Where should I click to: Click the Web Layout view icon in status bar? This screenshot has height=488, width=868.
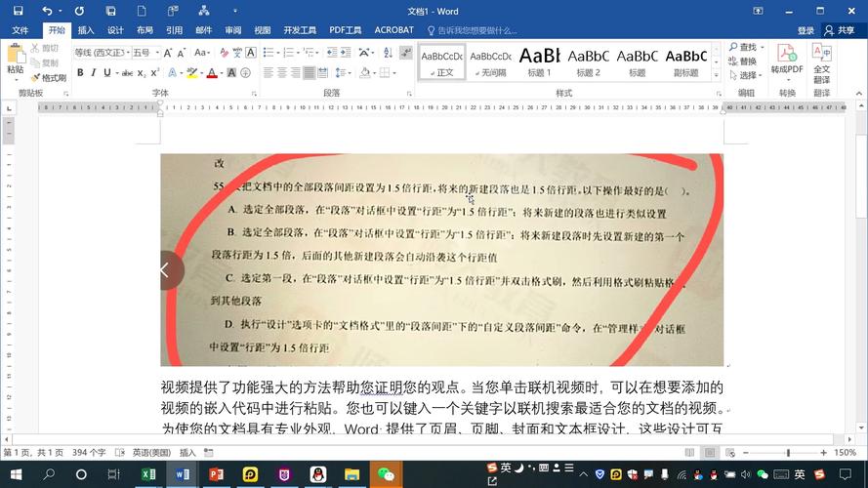tap(730, 453)
